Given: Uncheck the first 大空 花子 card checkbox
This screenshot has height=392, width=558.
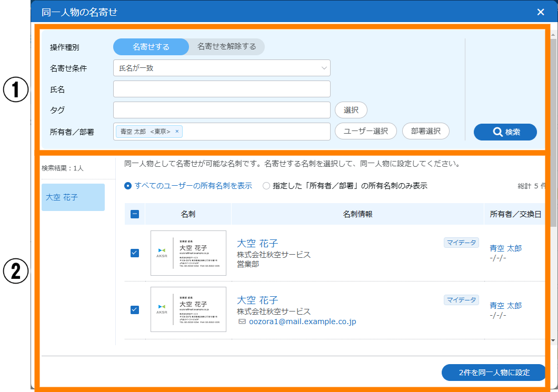Looking at the screenshot, I should 134,253.
